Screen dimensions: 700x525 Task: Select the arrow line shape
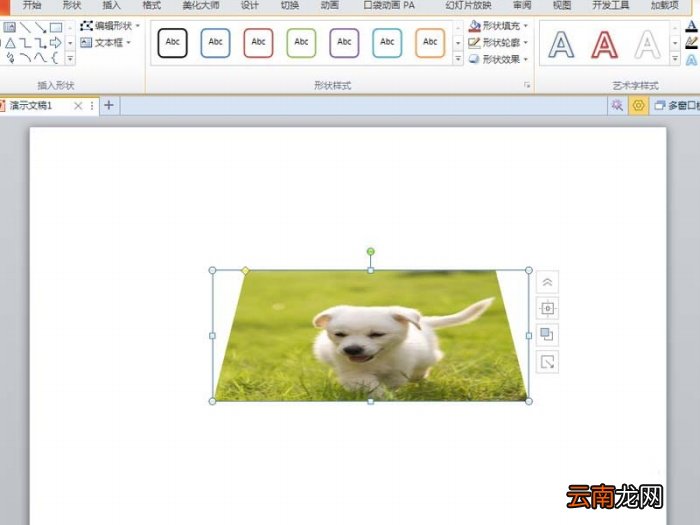[41, 28]
